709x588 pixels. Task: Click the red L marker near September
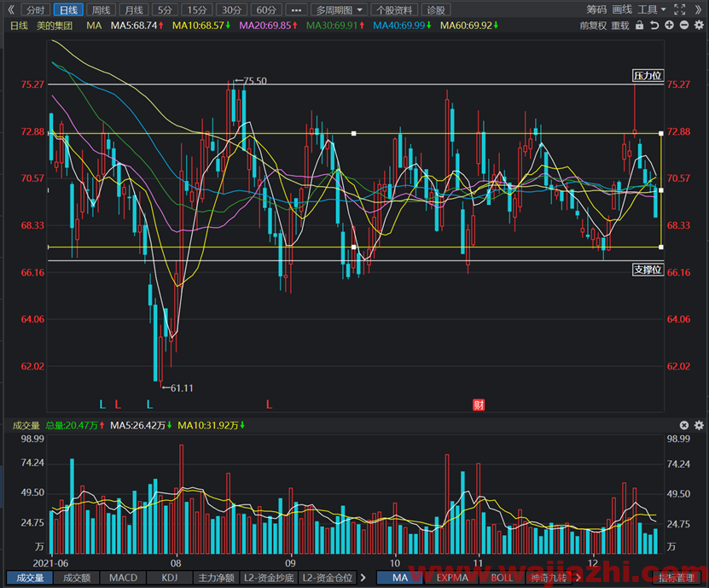(269, 405)
